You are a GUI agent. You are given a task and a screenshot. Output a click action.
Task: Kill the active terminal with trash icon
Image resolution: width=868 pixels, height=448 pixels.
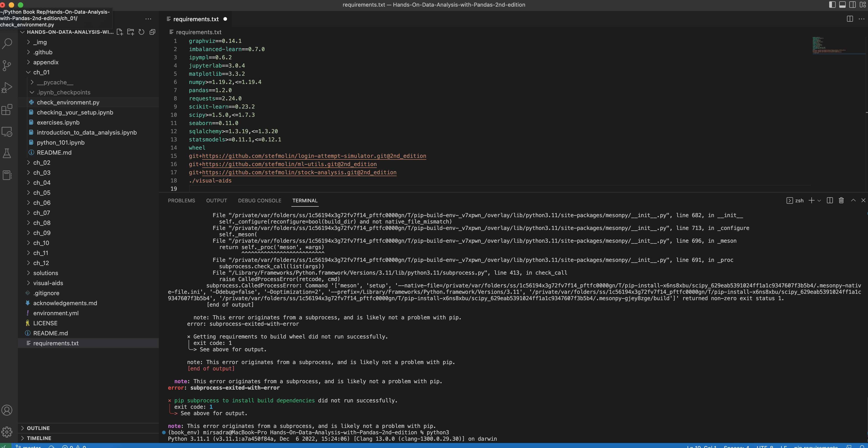click(841, 200)
